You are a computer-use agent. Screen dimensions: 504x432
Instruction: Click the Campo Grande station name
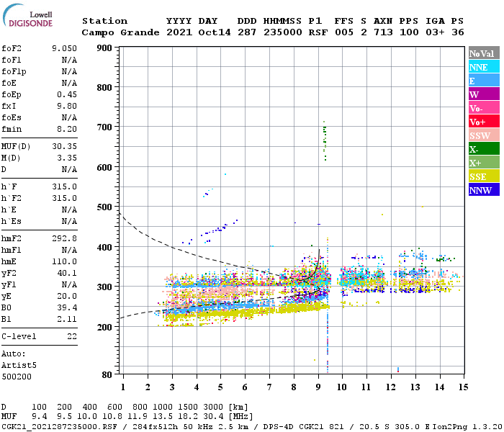tap(120, 32)
